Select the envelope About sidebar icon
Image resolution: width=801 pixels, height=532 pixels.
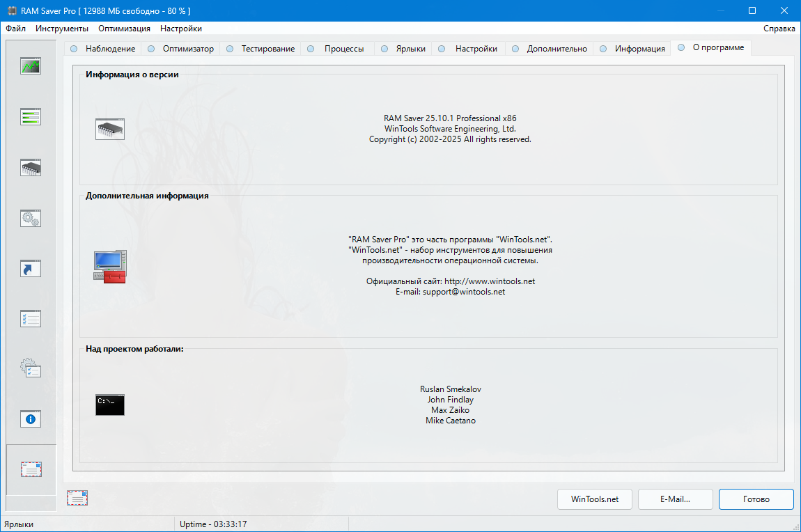pos(31,469)
